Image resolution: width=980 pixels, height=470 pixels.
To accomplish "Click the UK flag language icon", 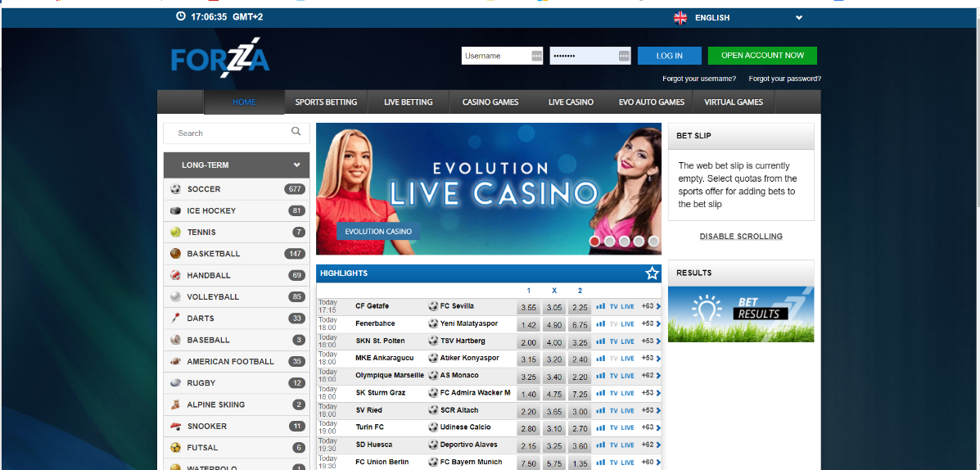I will [x=680, y=18].
